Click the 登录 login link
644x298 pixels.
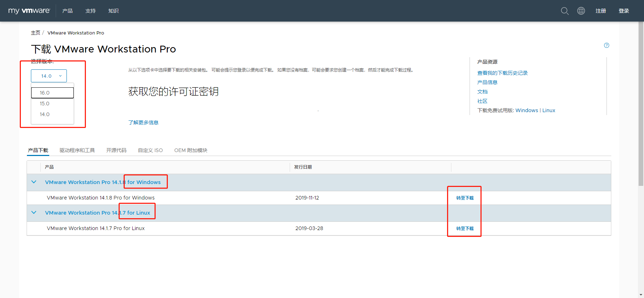point(624,11)
